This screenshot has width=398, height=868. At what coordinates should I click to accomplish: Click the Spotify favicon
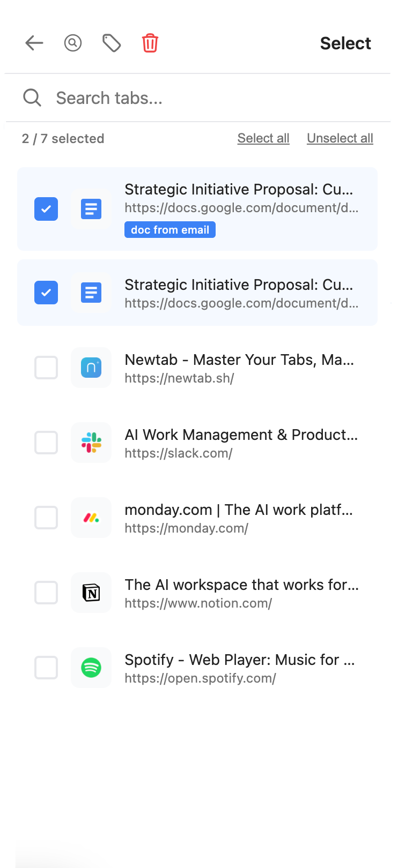pos(91,668)
